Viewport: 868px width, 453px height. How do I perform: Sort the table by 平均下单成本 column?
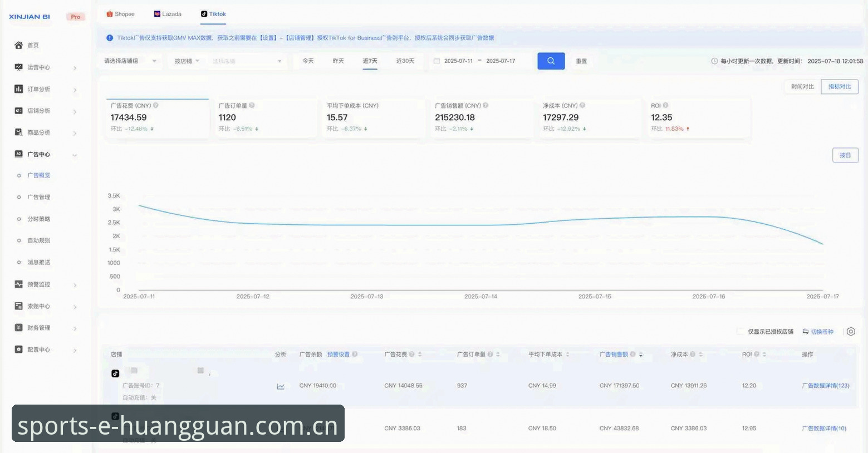coord(567,354)
